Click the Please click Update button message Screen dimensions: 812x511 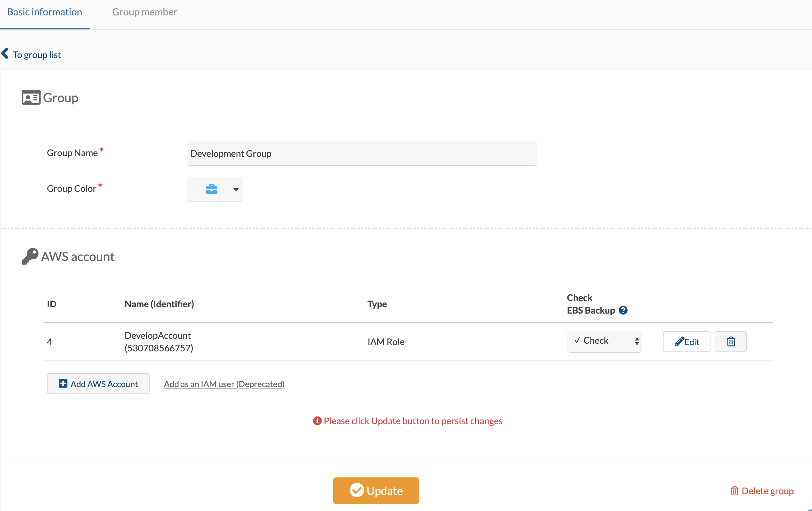(x=413, y=421)
